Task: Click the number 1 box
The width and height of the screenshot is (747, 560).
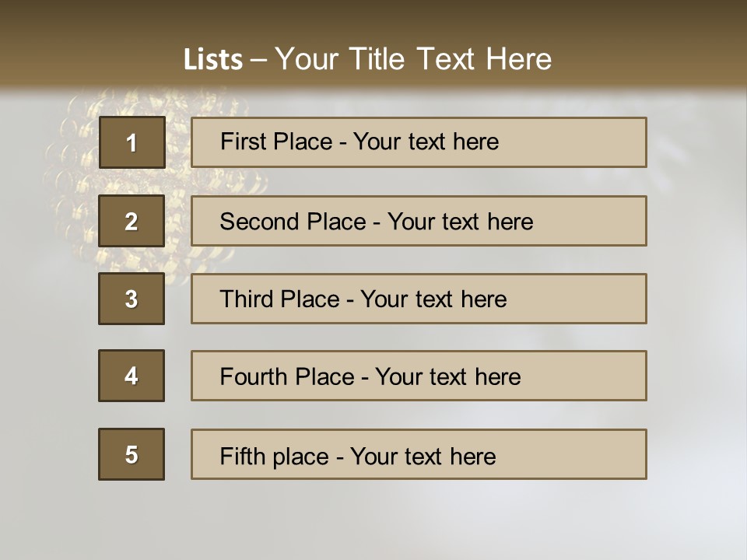Action: (132, 142)
